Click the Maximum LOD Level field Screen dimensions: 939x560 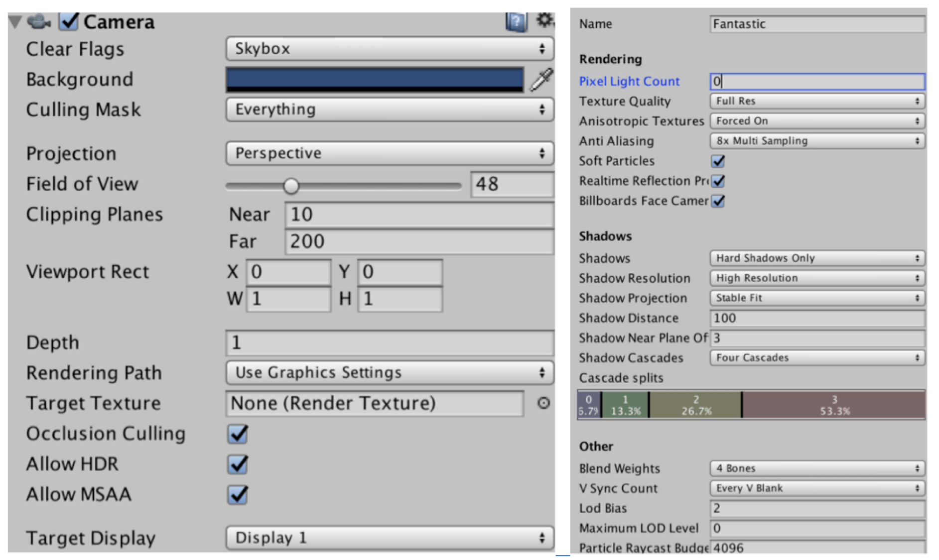(817, 528)
